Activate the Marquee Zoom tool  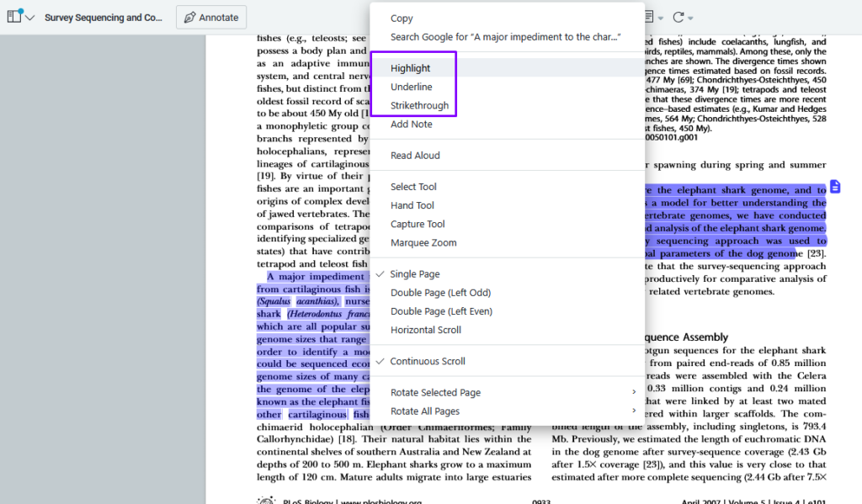[x=423, y=242]
